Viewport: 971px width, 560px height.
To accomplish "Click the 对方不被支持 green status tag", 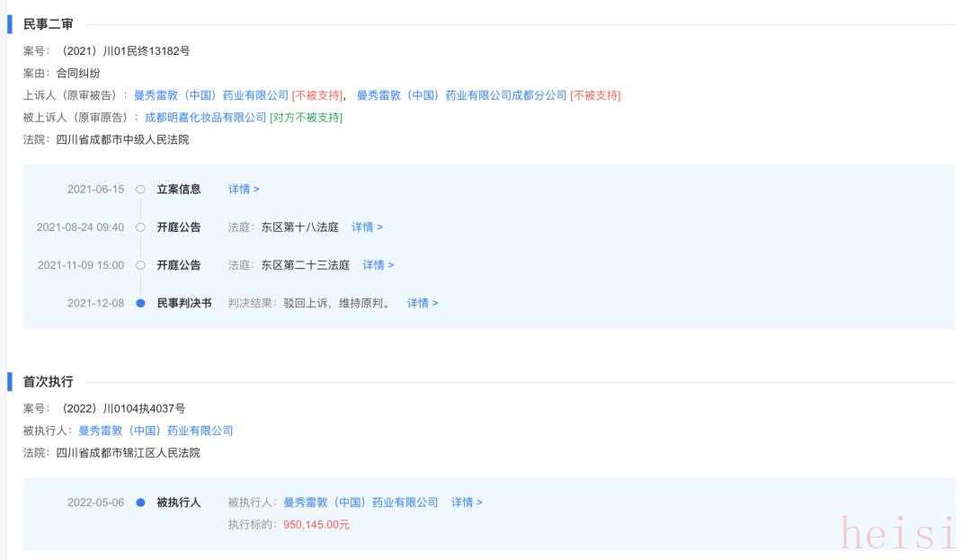I will 307,118.
